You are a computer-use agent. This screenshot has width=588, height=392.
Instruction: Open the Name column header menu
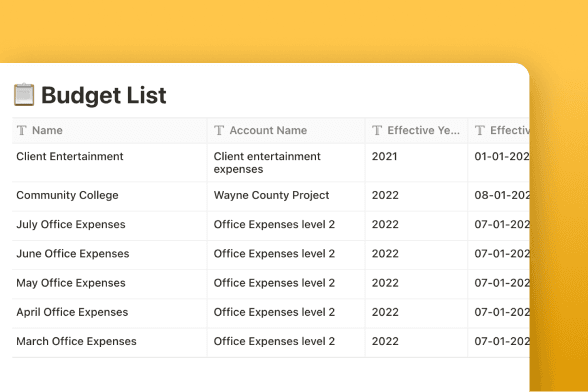click(x=110, y=131)
